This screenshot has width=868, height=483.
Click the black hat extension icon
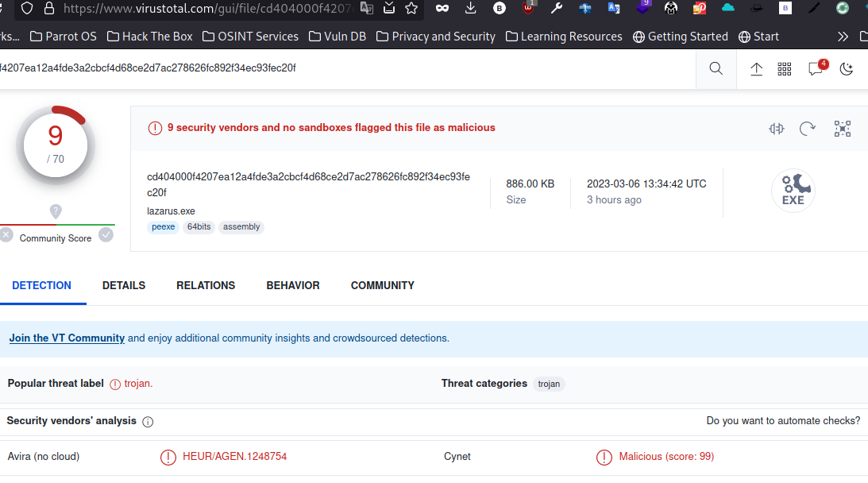point(757,8)
